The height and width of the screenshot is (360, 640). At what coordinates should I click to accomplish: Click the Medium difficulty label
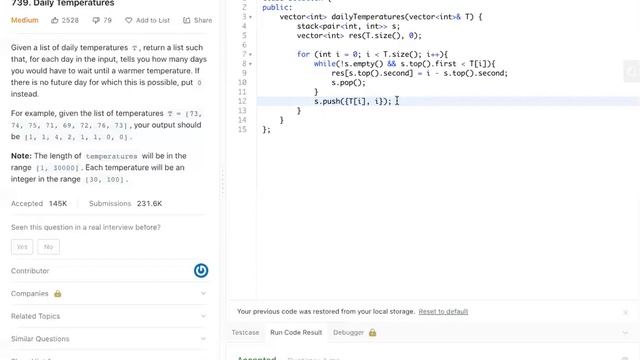(x=24, y=20)
